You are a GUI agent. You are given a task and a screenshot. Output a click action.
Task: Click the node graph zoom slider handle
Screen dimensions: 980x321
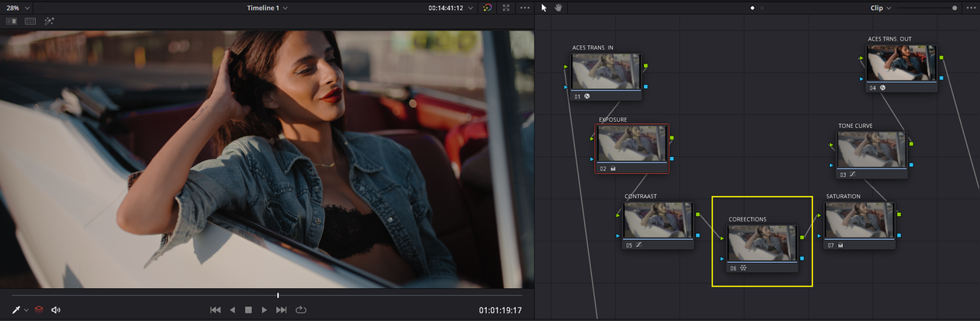[955, 8]
